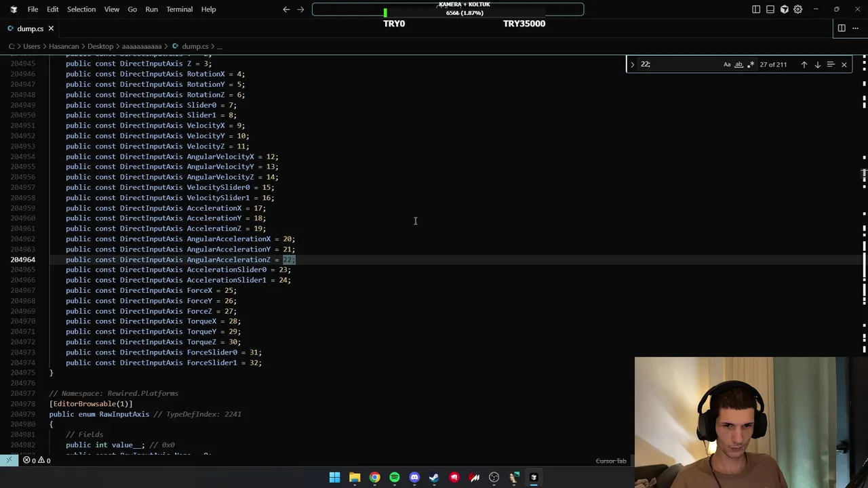This screenshot has height=488, width=868.
Task: Open the Terminal menu
Action: point(180,9)
